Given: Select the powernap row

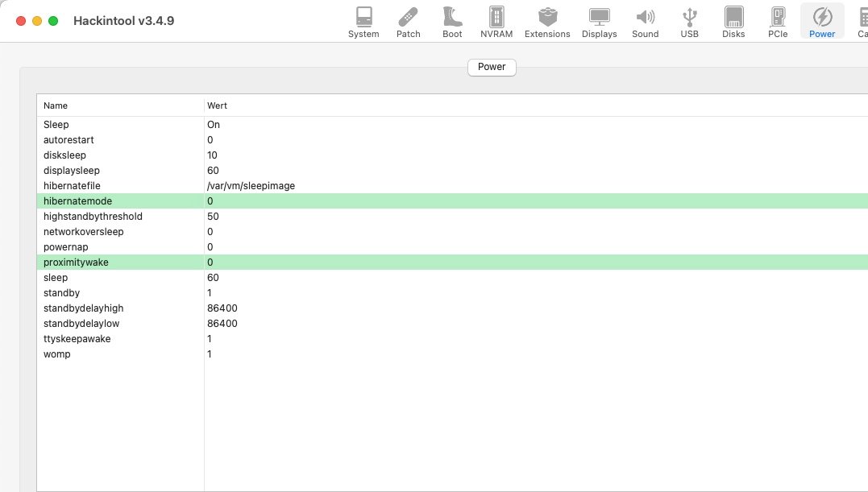Looking at the screenshot, I should [x=452, y=247].
